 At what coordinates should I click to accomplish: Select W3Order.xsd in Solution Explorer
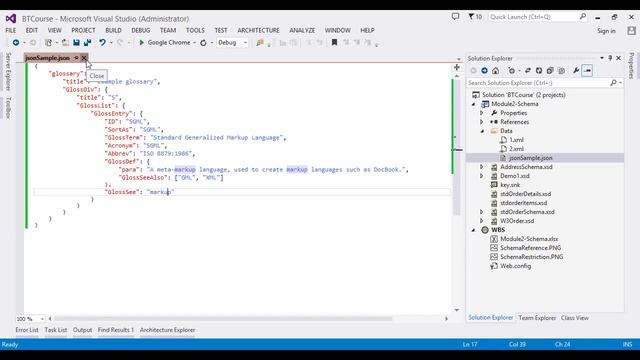pos(517,221)
